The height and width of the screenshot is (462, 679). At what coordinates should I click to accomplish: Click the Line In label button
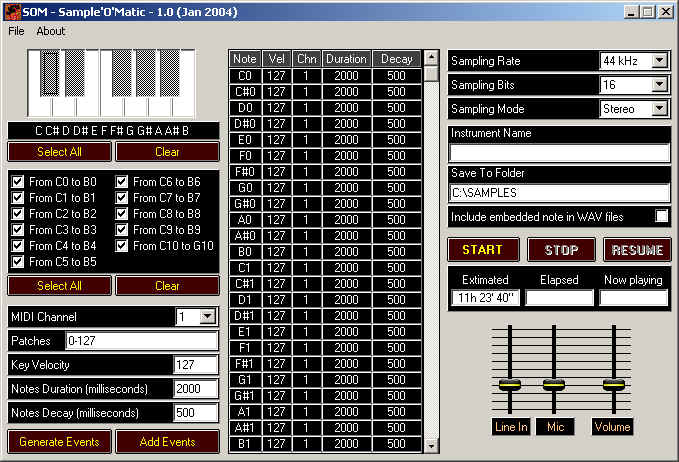[x=511, y=427]
